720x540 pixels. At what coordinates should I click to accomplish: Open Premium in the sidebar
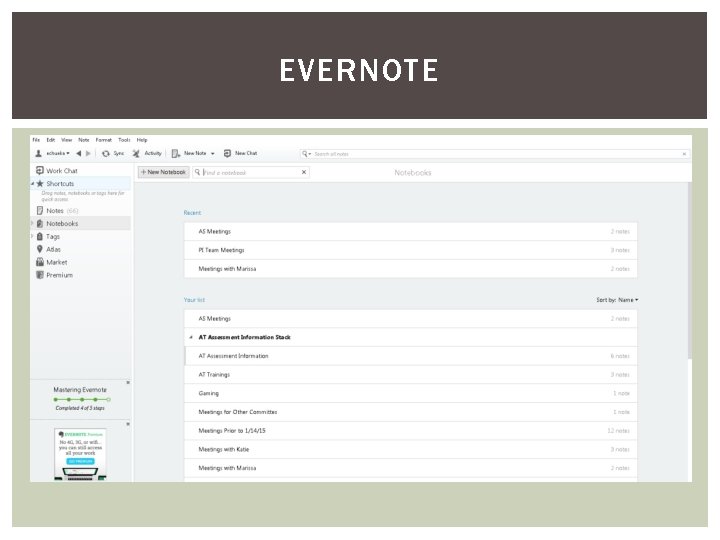54,275
